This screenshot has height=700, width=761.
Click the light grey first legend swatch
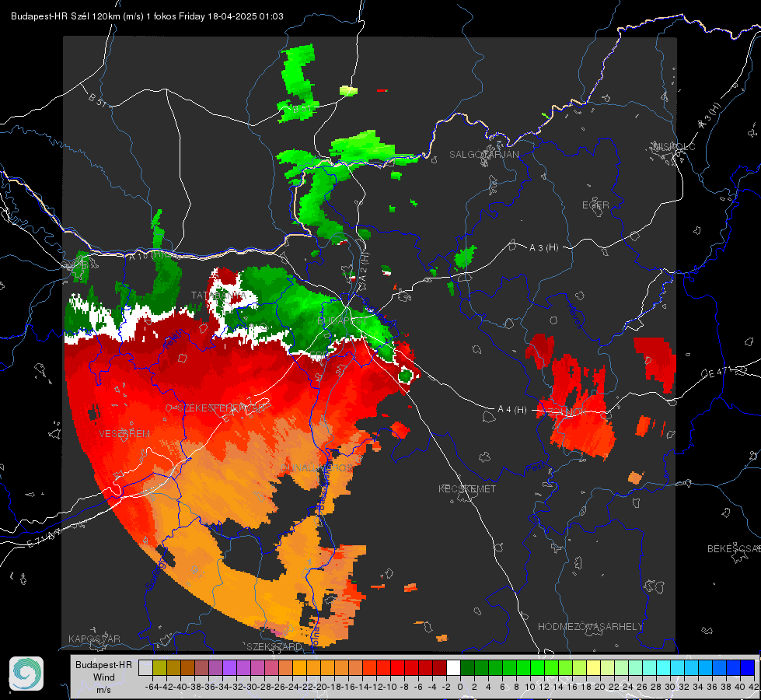click(x=145, y=667)
